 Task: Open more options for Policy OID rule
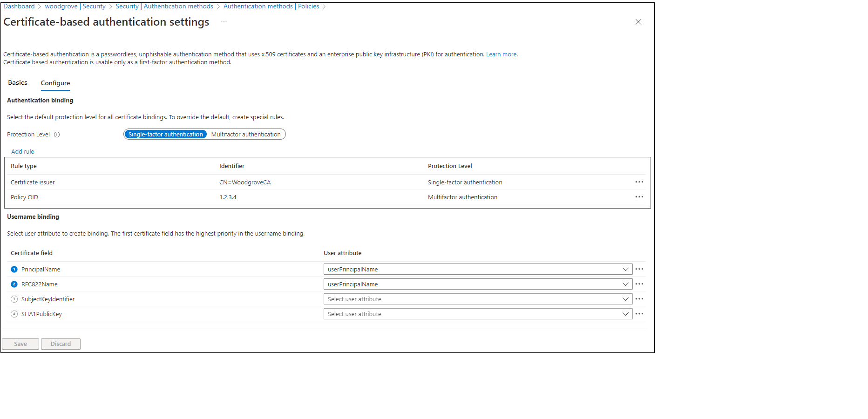639,197
